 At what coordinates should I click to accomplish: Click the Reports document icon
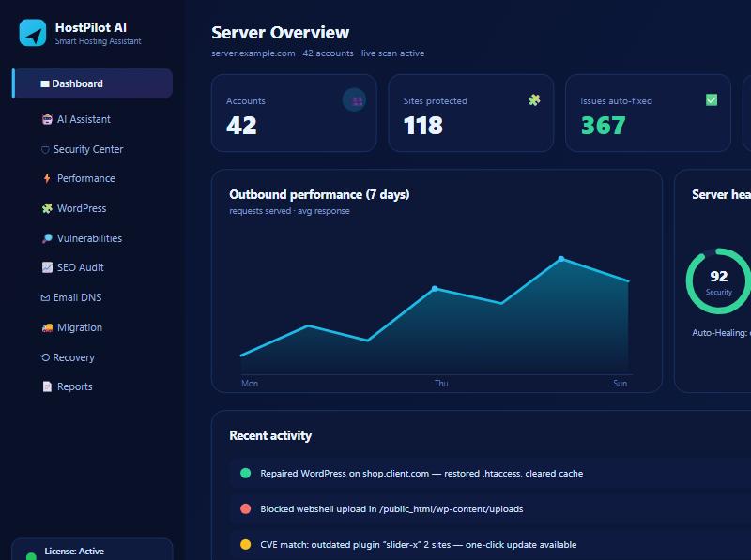pyautogui.click(x=47, y=386)
